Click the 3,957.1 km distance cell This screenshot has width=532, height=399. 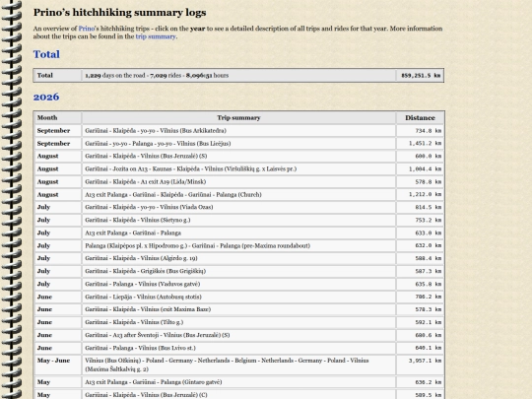(420, 366)
